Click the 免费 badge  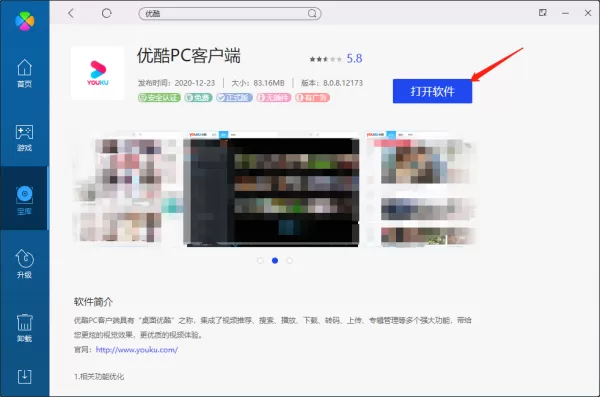[198, 98]
